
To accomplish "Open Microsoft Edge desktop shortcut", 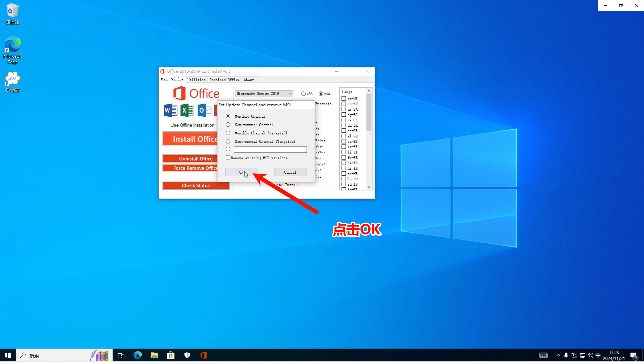I will 12,50.
